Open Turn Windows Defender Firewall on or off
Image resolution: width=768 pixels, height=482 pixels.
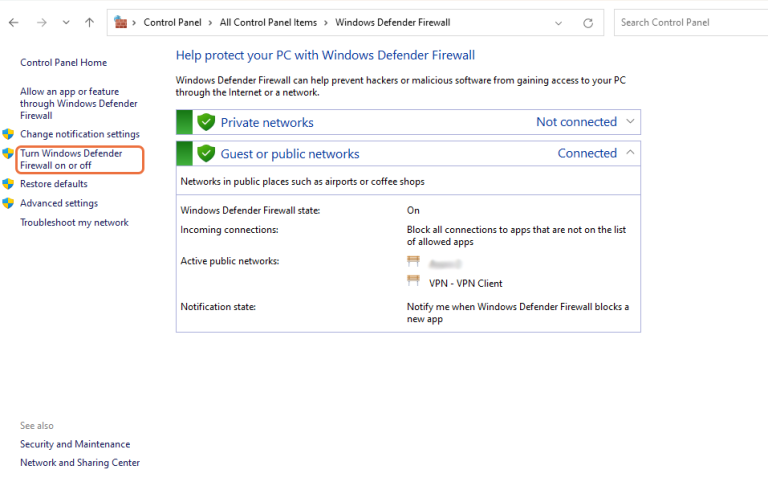pyautogui.click(x=71, y=160)
